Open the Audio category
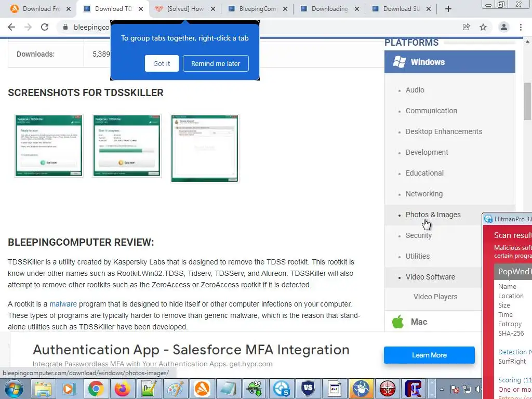 coord(415,90)
